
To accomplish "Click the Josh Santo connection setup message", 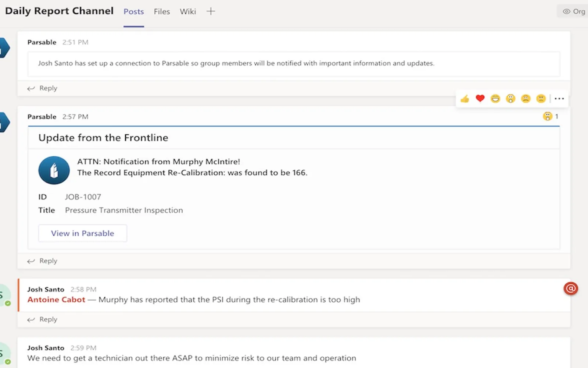I will pos(236,63).
